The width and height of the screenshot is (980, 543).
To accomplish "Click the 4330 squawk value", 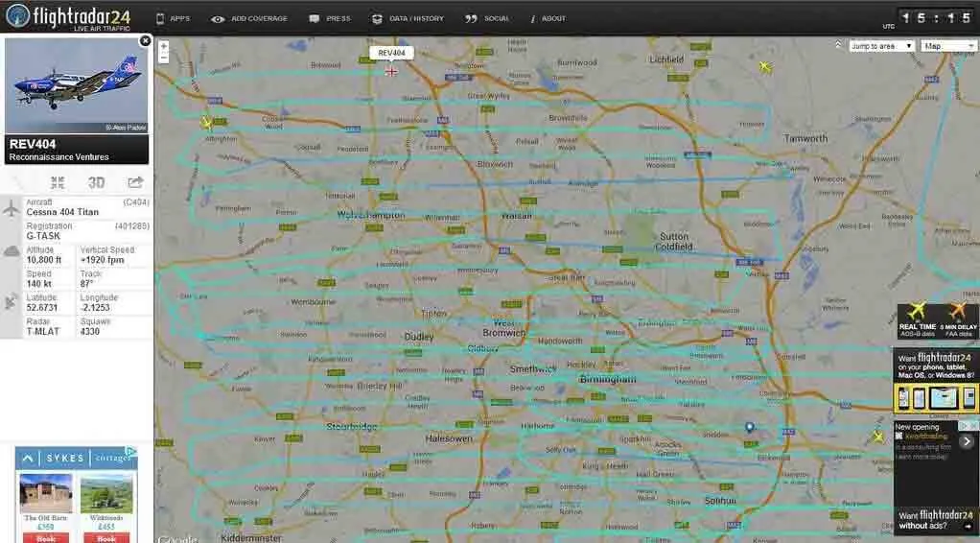I will click(90, 331).
